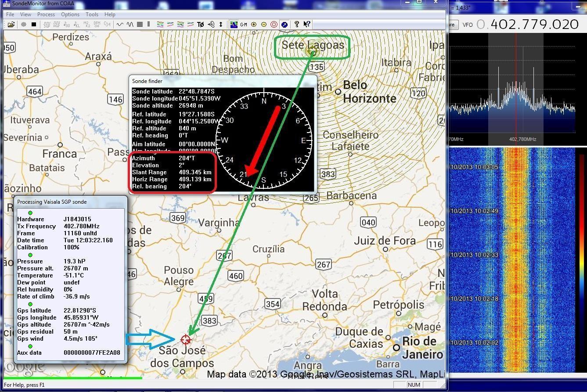
Task: Open the Options menu
Action: pyautogui.click(x=70, y=14)
